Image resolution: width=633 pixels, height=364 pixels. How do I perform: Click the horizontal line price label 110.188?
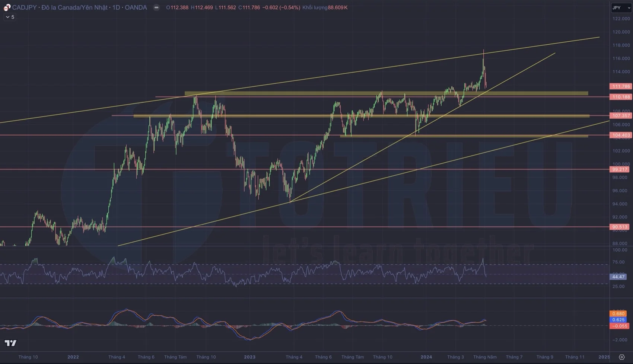(x=621, y=97)
